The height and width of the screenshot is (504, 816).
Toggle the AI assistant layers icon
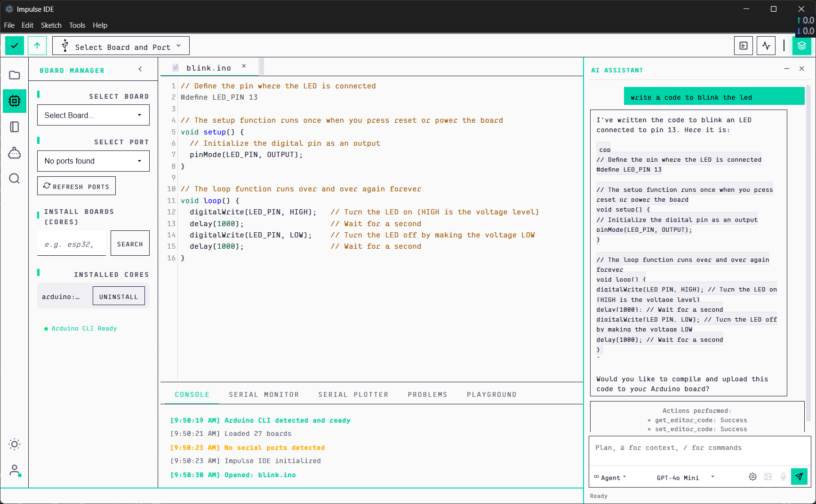click(x=802, y=46)
